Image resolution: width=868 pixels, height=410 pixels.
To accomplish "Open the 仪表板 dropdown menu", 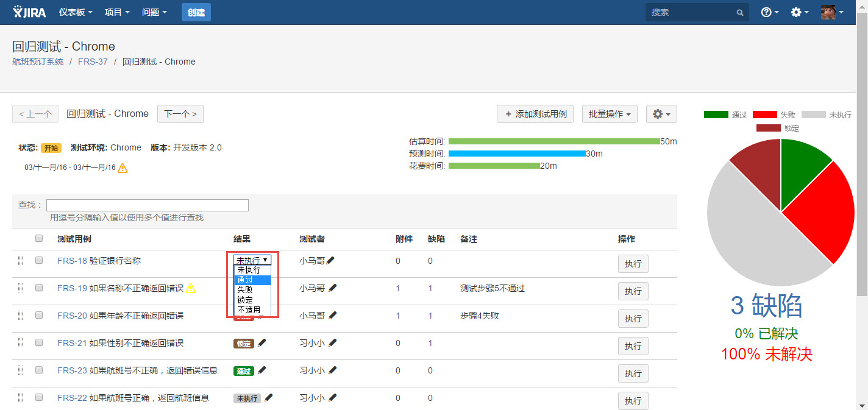I will point(76,12).
